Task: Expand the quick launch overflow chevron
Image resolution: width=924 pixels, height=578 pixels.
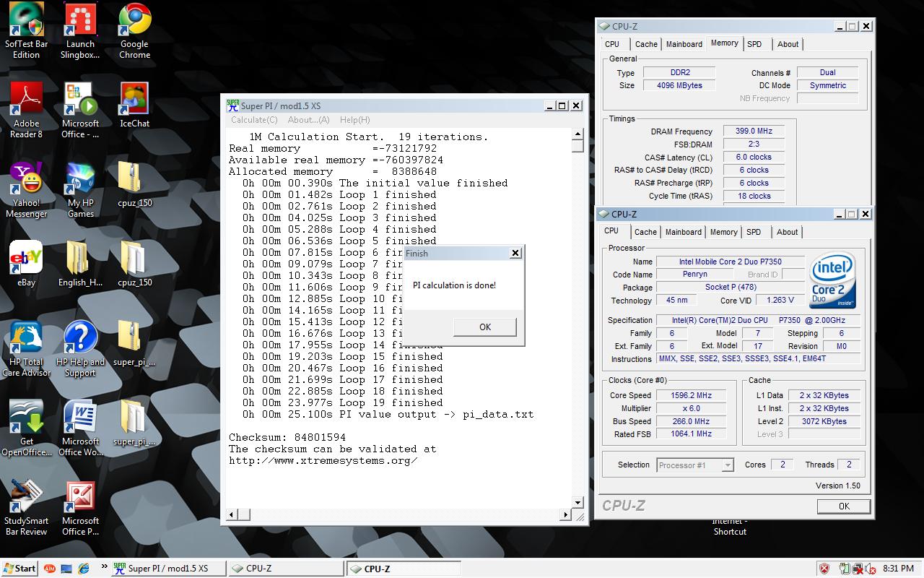Action: click(x=105, y=567)
